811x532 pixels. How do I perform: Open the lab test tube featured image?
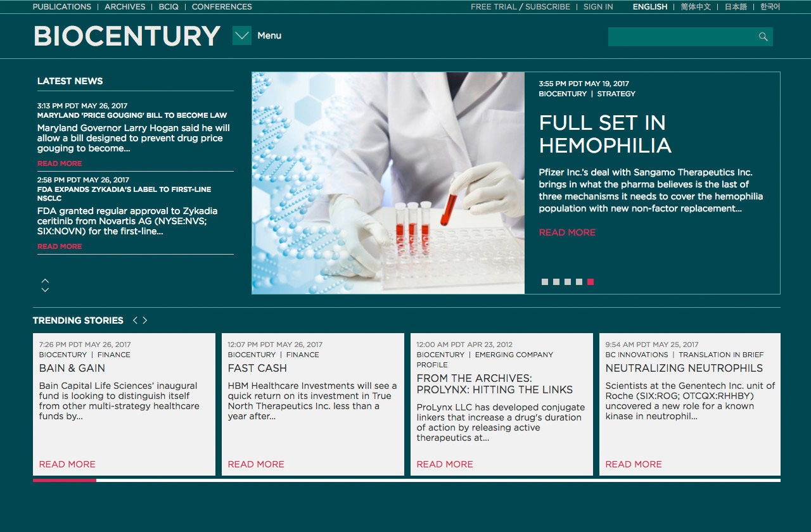[388, 183]
